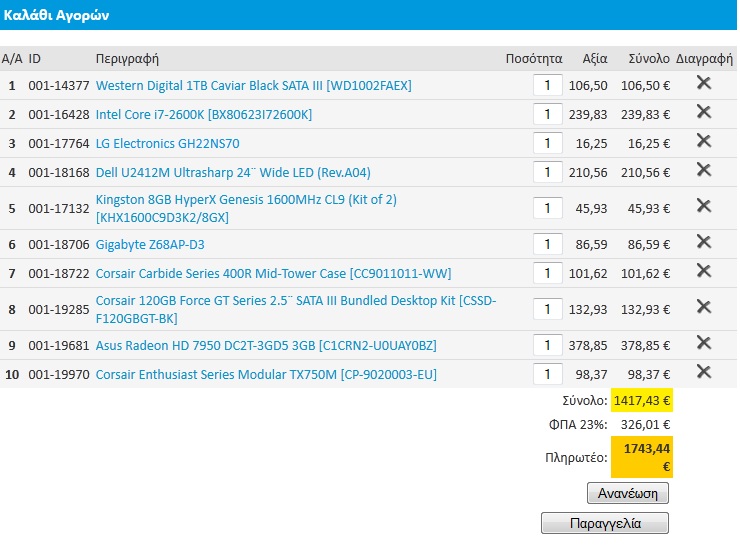
Task: Open the Gigabyte Z68AP-D3 product link
Action: pyautogui.click(x=150, y=245)
